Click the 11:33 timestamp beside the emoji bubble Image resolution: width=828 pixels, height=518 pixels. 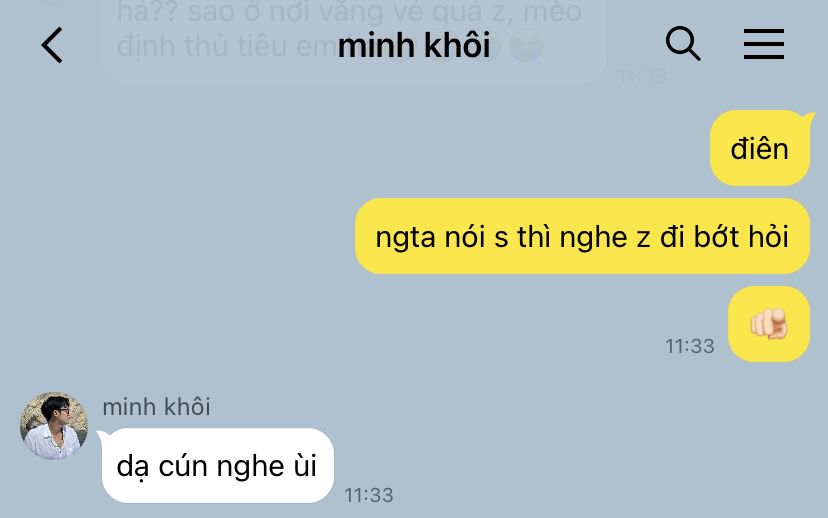(689, 346)
